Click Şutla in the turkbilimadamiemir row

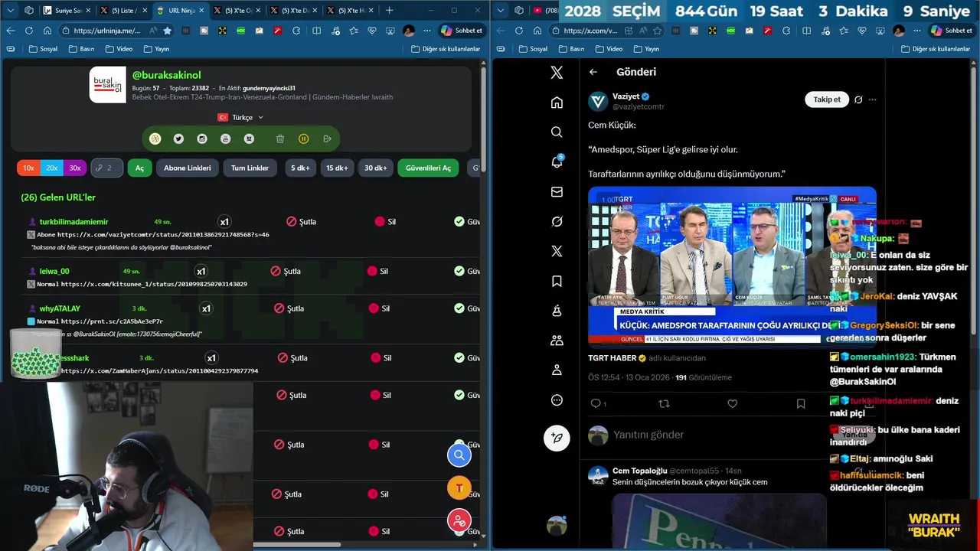(302, 221)
